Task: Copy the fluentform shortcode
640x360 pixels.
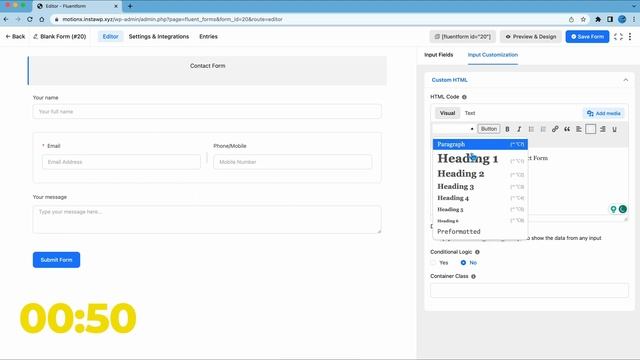Action: tap(462, 36)
